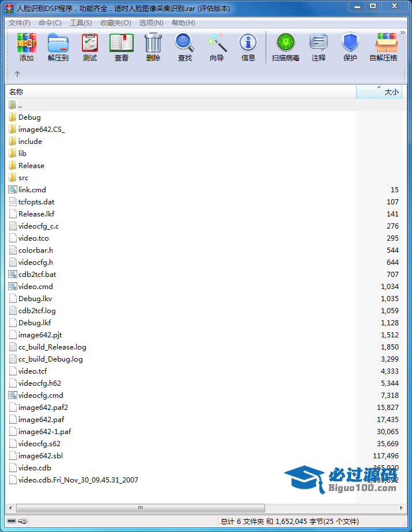
Task: Open the File (文件) menu
Action: point(20,22)
